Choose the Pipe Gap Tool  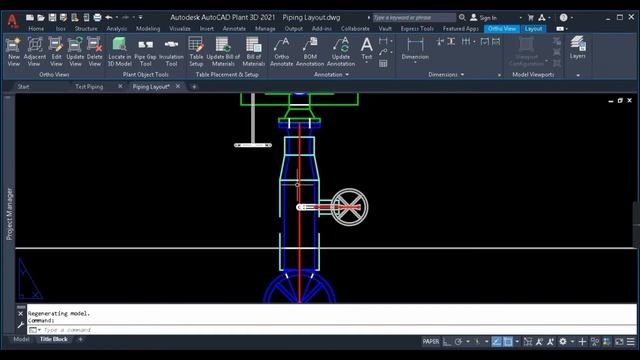[145, 51]
